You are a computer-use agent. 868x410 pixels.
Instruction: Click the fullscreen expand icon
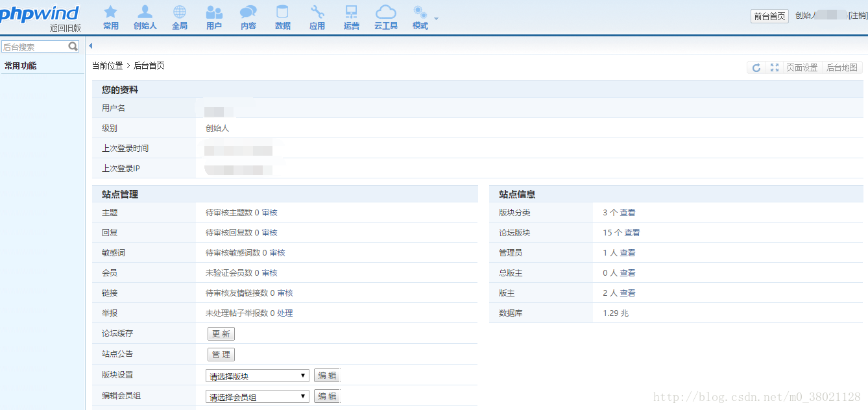click(774, 67)
